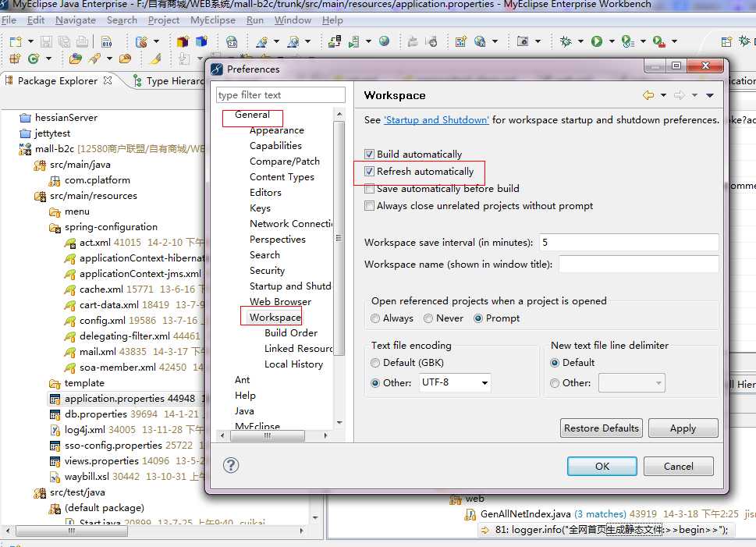Click the new server coffee-bean toolbar icon
Image resolution: width=756 pixels, height=547 pixels.
point(140,41)
